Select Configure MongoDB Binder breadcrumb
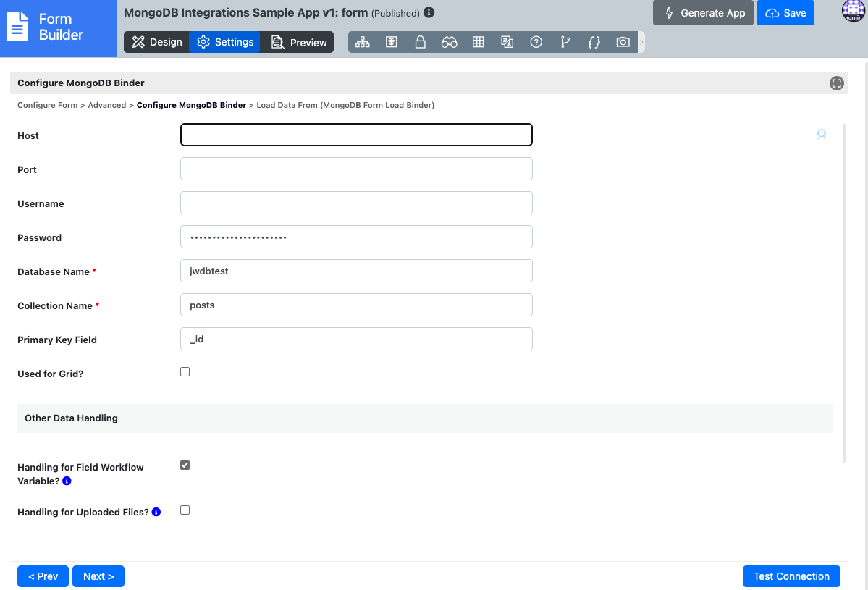 point(191,105)
